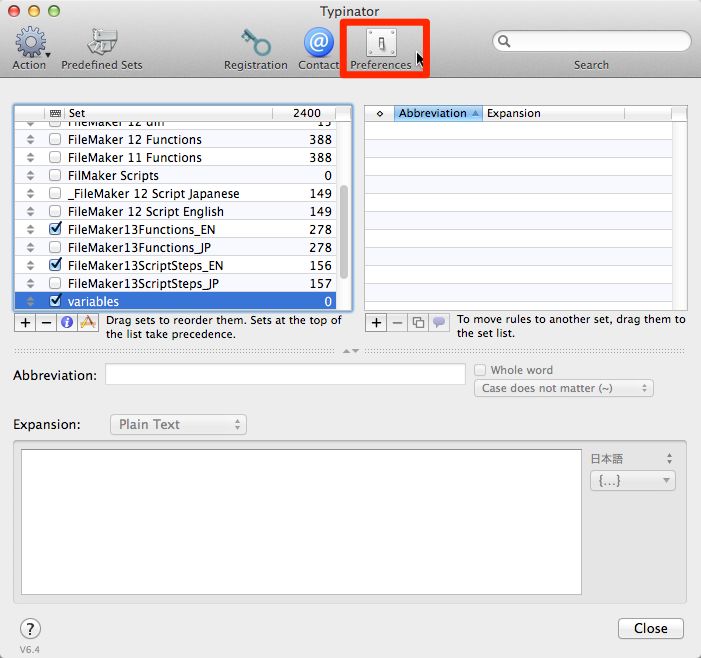The height and width of the screenshot is (658, 701).
Task: Enable FileMaker13ScriptSteps_JP set checkbox
Action: click(x=55, y=283)
